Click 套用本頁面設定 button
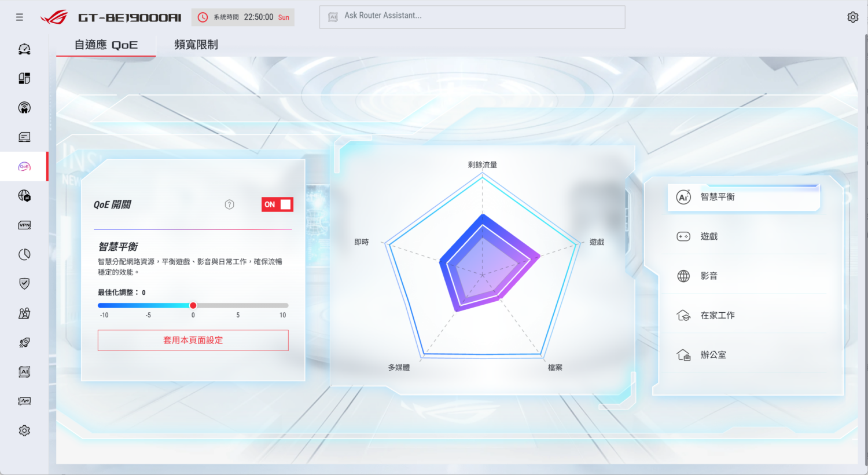 [193, 341]
